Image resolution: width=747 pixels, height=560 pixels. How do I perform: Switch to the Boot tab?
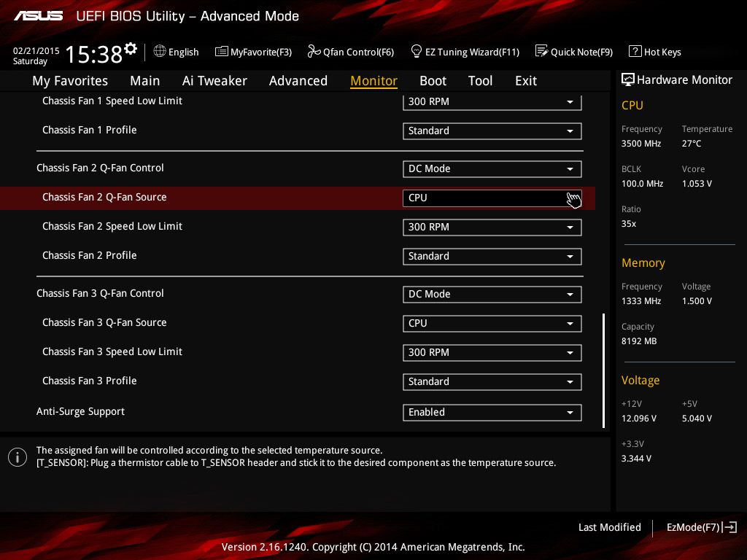pos(433,81)
